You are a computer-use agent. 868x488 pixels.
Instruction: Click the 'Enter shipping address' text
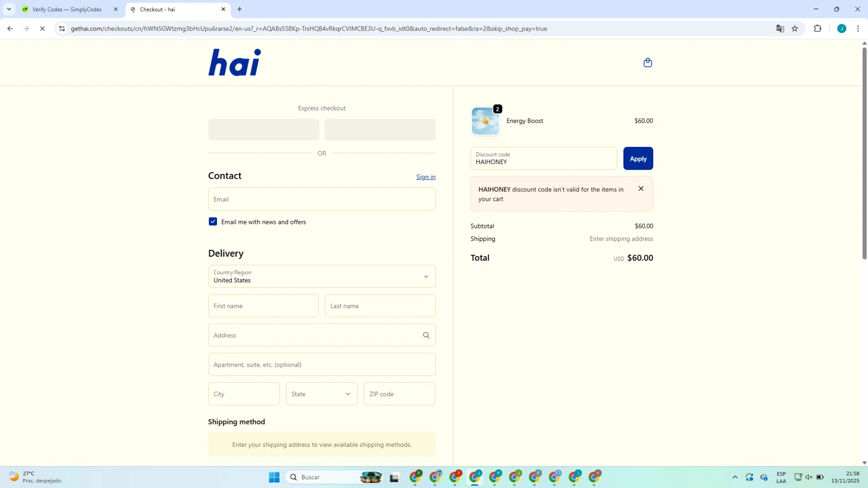(621, 239)
